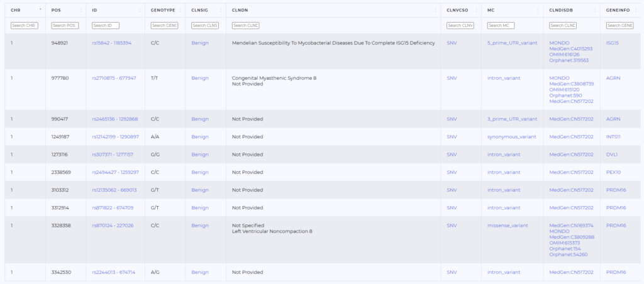
Task: Open the 5_prime_UTR_variant link
Action: tap(508, 43)
